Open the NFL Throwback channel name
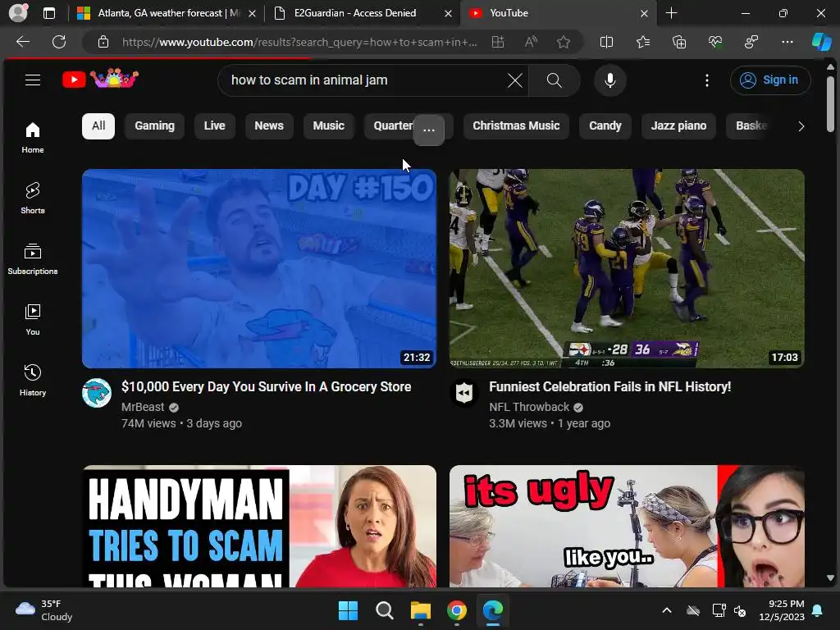Viewport: 840px width, 630px height. (529, 407)
